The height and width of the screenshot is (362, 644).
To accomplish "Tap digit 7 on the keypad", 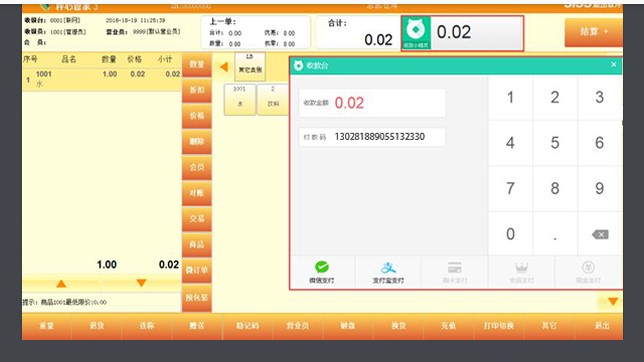I will tap(510, 189).
